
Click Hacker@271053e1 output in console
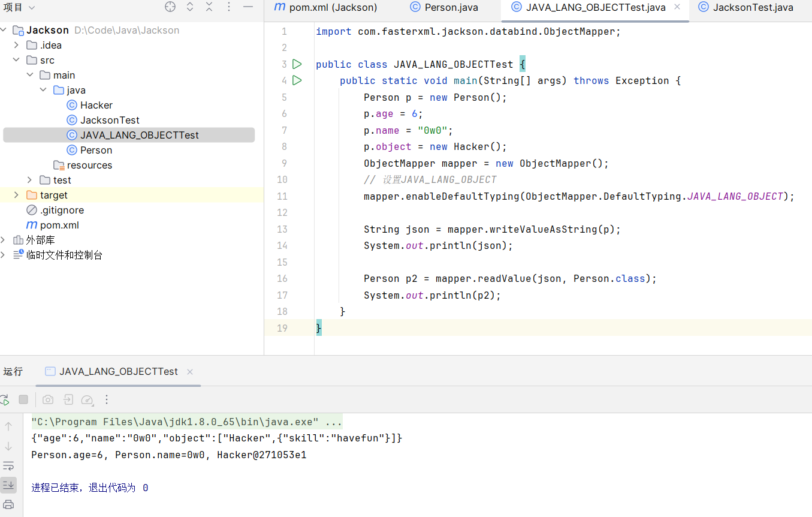[262, 455]
